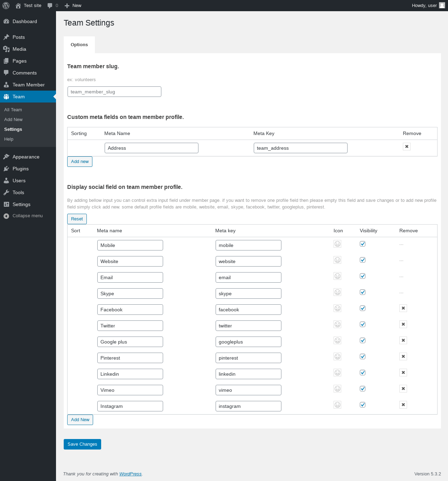Toggle visibility for the Google plus field
This screenshot has height=481, width=448.
point(363,340)
